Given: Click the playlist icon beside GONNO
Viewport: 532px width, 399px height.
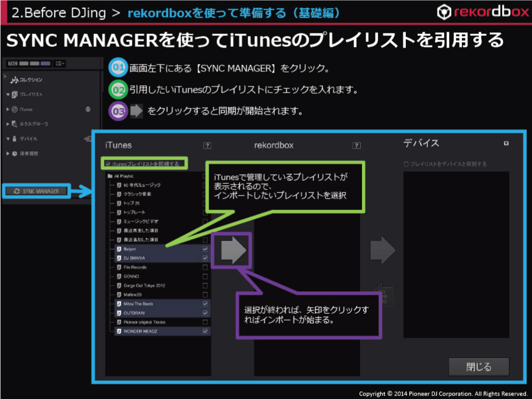Looking at the screenshot, I should coord(119,277).
